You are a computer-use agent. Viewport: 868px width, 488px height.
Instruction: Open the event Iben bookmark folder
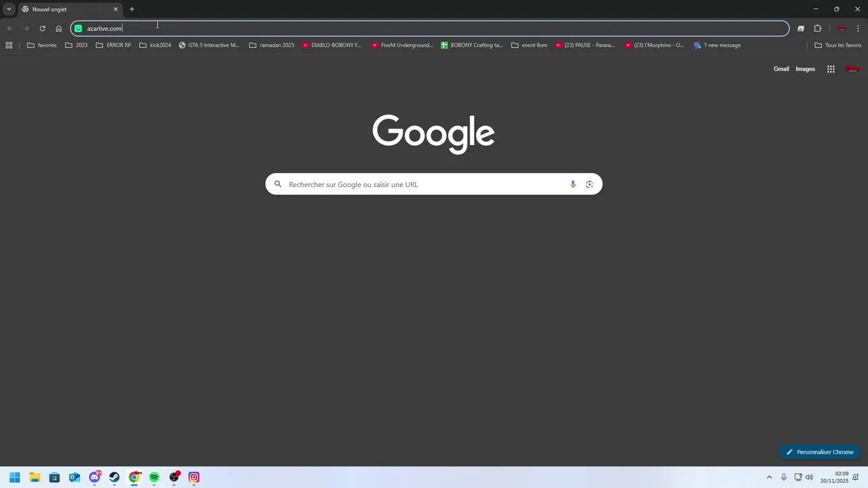[x=529, y=45]
